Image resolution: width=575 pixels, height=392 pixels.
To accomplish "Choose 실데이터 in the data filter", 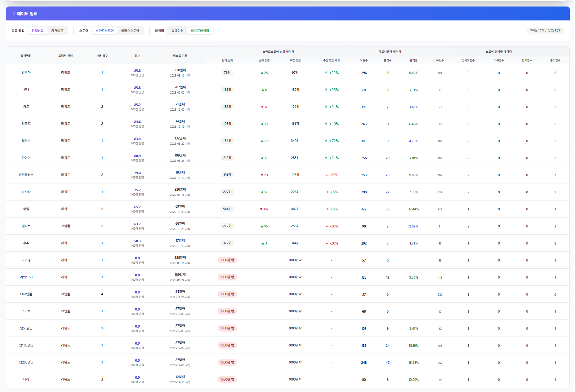I will [178, 31].
